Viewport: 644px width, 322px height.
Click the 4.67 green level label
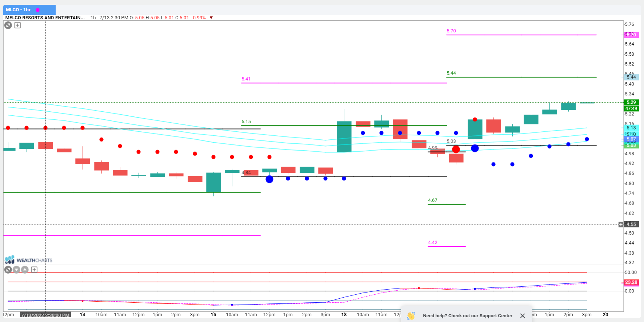click(433, 200)
